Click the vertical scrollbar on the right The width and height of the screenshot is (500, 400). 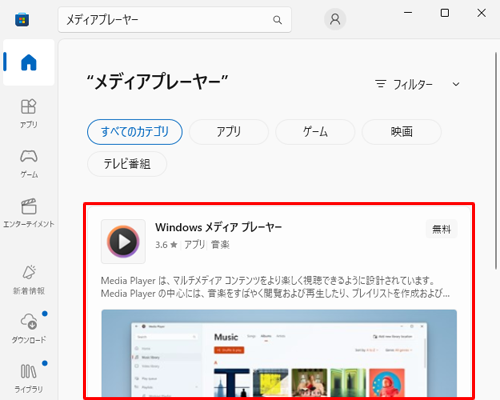[x=496, y=160]
